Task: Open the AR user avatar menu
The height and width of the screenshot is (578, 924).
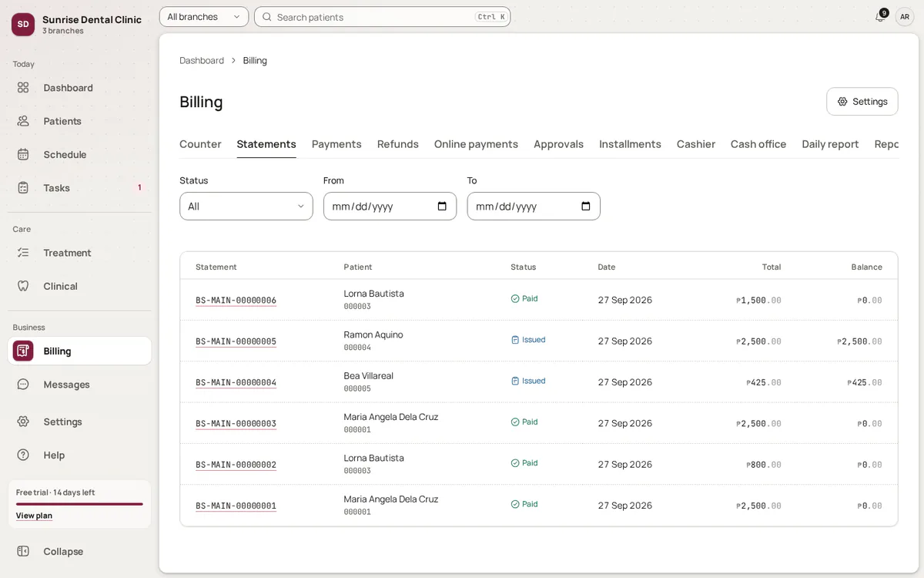Action: click(x=905, y=17)
